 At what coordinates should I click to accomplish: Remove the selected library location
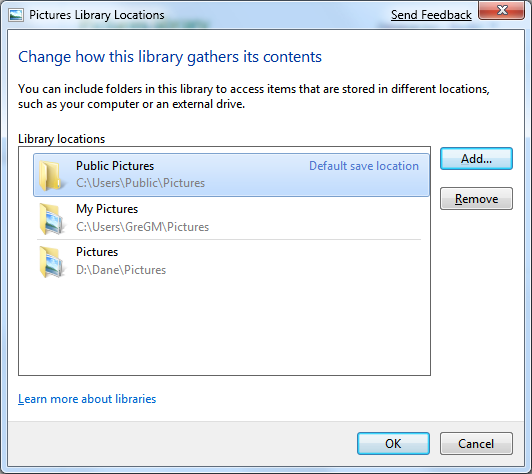point(476,198)
